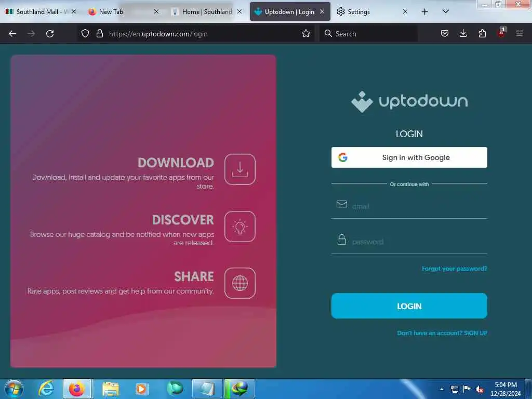This screenshot has height=399, width=532.
Task: Click the email input field
Action: [409, 206]
